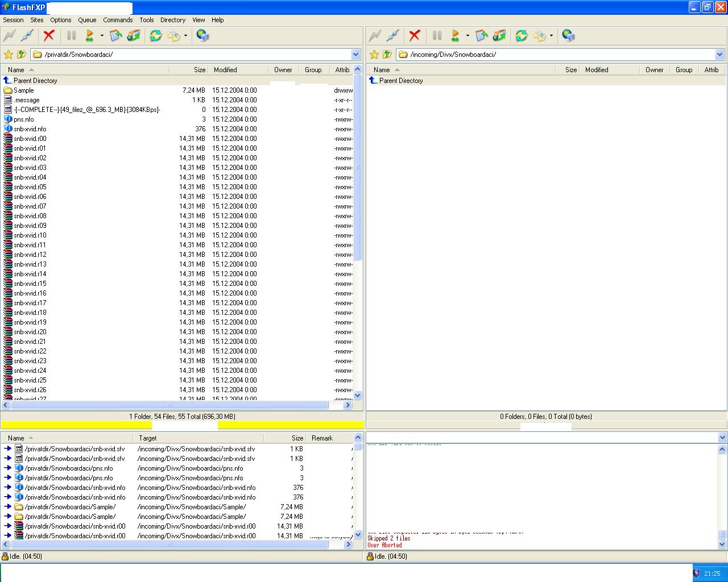
Task: Open the Queue menu
Action: pos(87,20)
